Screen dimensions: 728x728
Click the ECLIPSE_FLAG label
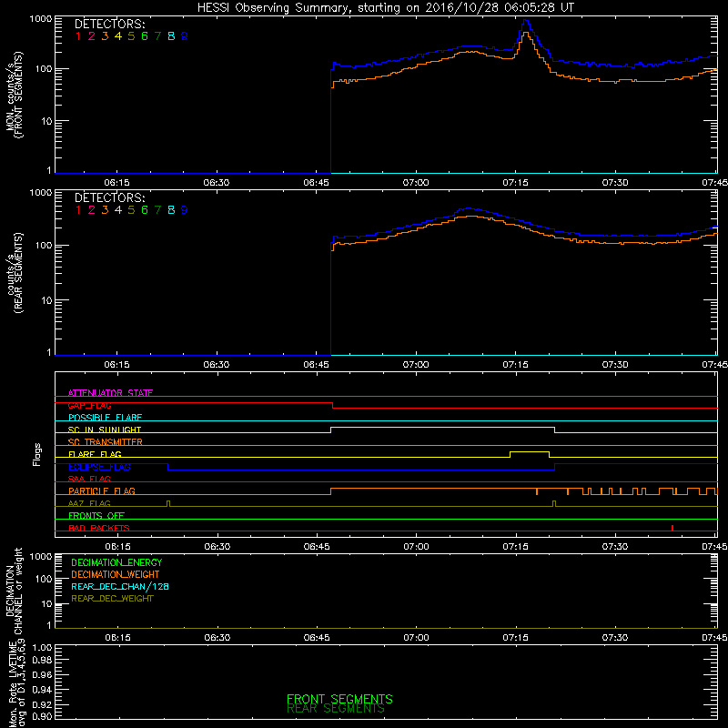coord(99,467)
